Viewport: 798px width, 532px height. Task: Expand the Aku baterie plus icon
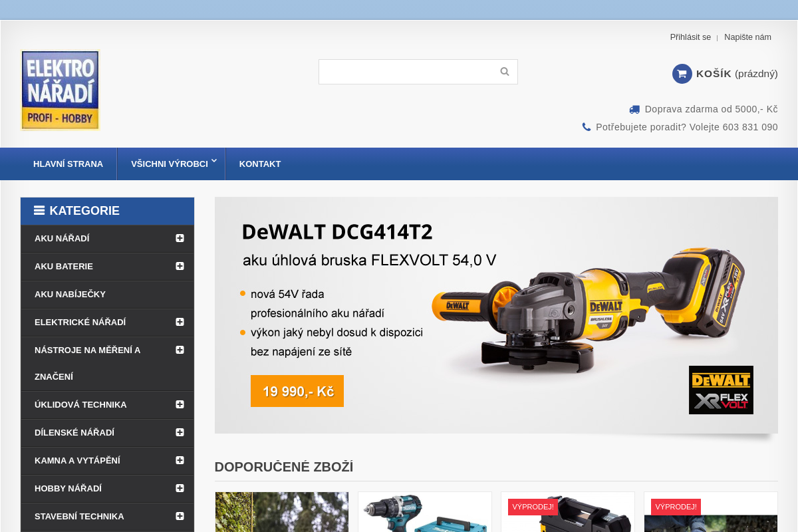pyautogui.click(x=180, y=266)
